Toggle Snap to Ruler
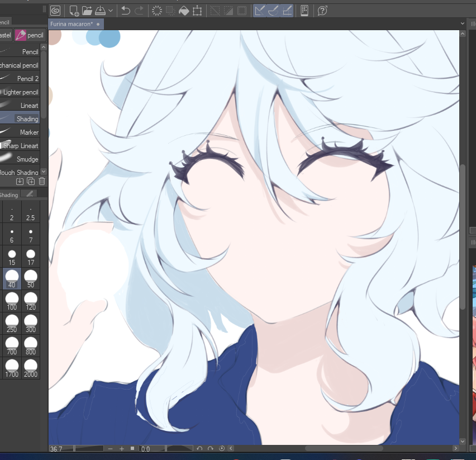This screenshot has width=476, height=460. click(x=260, y=11)
